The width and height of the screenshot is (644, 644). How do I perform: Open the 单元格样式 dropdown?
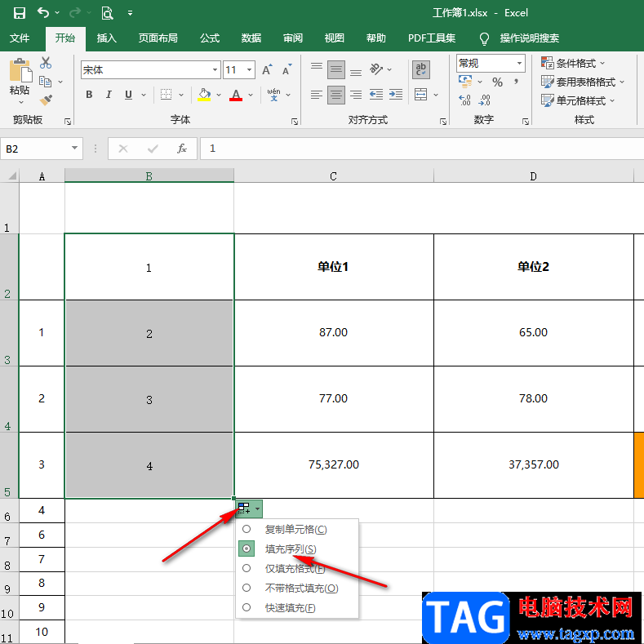578,100
